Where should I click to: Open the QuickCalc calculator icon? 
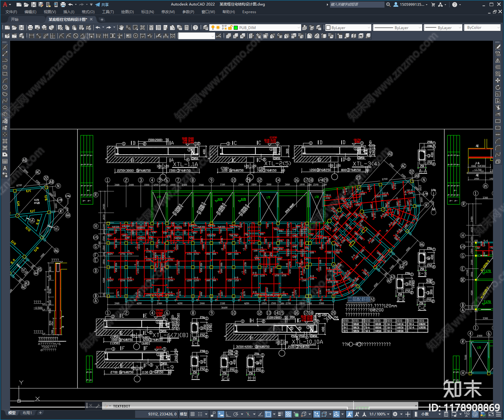coord(186,28)
